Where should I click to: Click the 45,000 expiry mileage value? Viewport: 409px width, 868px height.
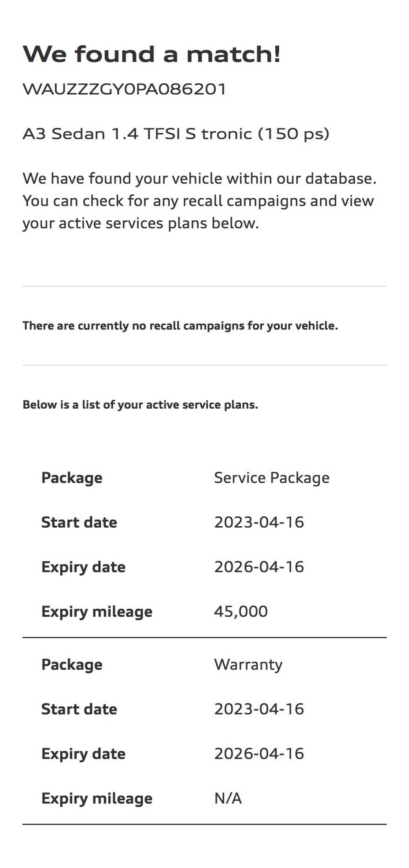(241, 611)
